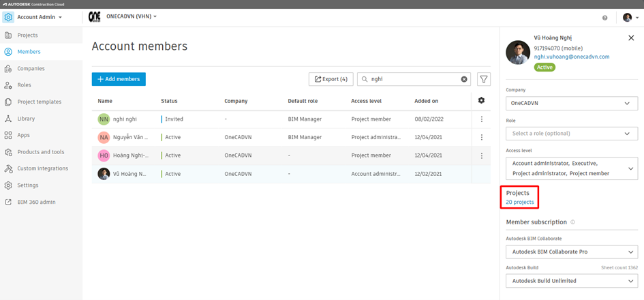Clear the search text with X icon
Screen dimensions: 644x300
[464, 79]
